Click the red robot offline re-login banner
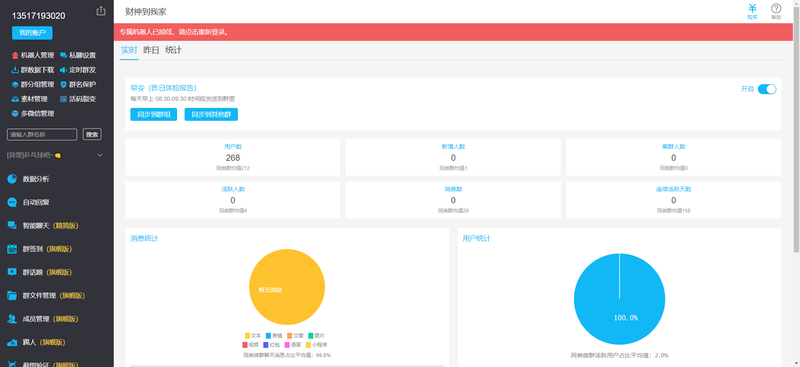 (453, 32)
